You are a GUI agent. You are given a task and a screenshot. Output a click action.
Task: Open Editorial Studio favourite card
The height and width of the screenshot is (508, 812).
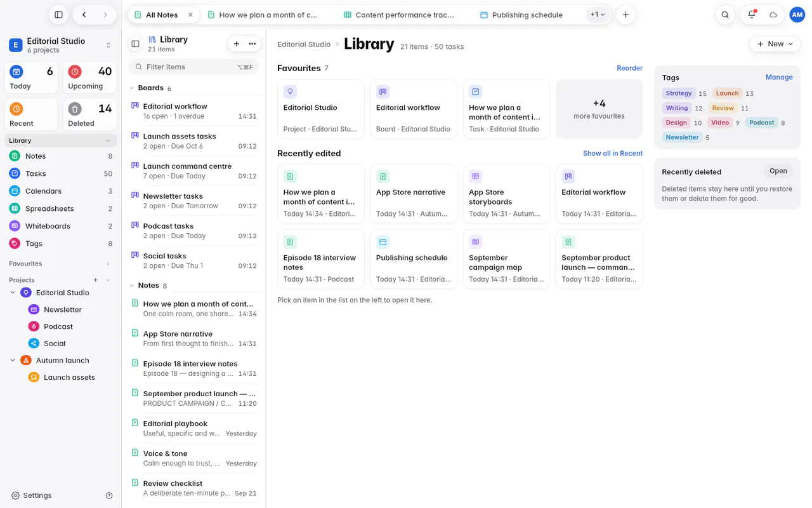[x=321, y=109]
